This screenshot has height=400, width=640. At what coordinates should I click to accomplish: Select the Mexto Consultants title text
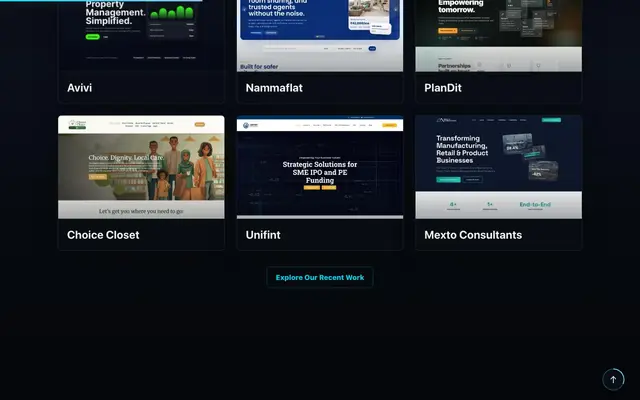tap(473, 235)
